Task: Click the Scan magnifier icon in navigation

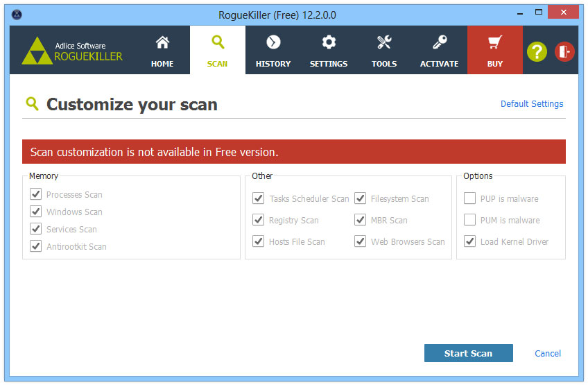Action: 218,42
